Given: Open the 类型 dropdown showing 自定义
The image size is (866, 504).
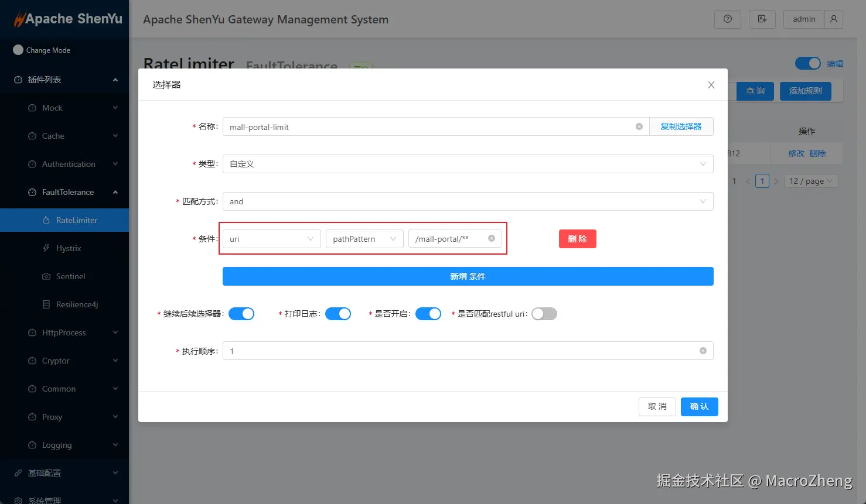Looking at the screenshot, I should click(x=468, y=164).
